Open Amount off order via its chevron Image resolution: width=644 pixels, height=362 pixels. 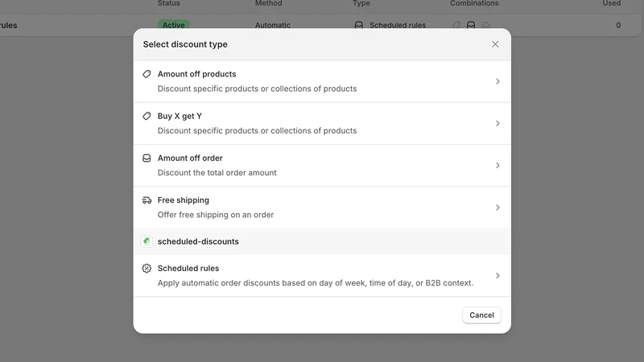coord(497,166)
